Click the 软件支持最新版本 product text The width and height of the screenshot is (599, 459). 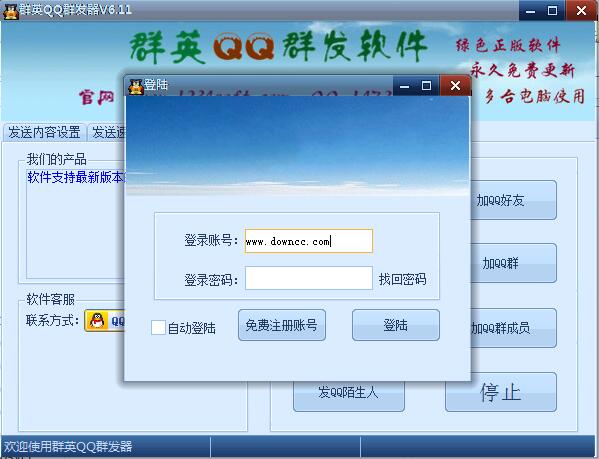[x=76, y=177]
